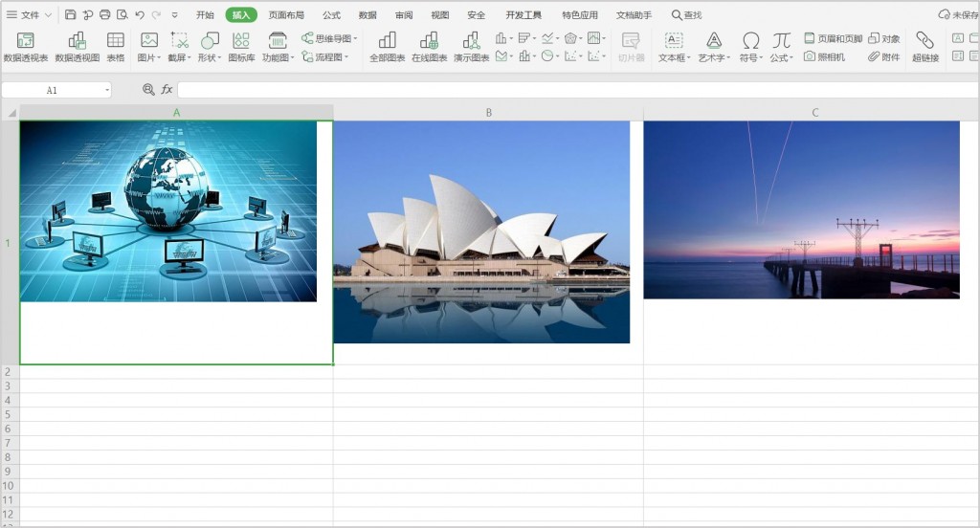Expand the quick access toolbar customize arrow

coord(174,15)
